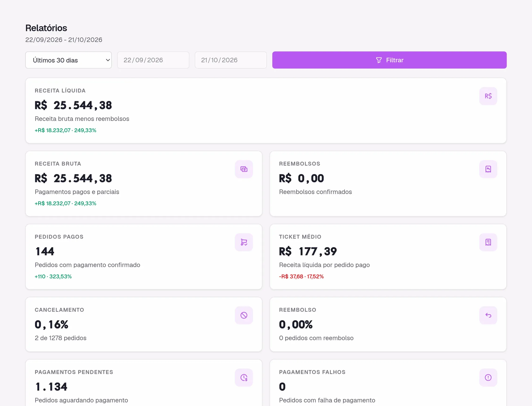The height and width of the screenshot is (406, 532).
Task: Click 'Pedidos com pagamento confirmado' description
Action: point(87,265)
